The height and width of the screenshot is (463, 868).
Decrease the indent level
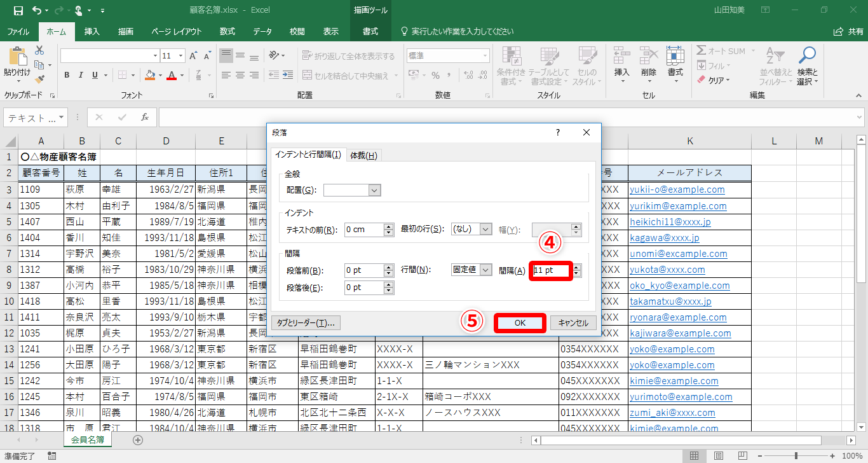click(x=275, y=76)
